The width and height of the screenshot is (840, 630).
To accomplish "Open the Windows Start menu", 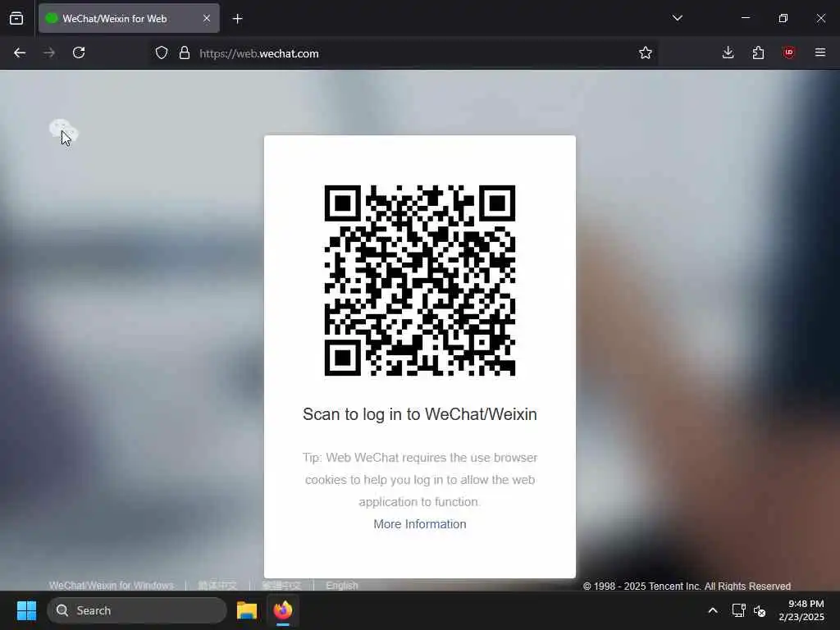I will (x=26, y=610).
